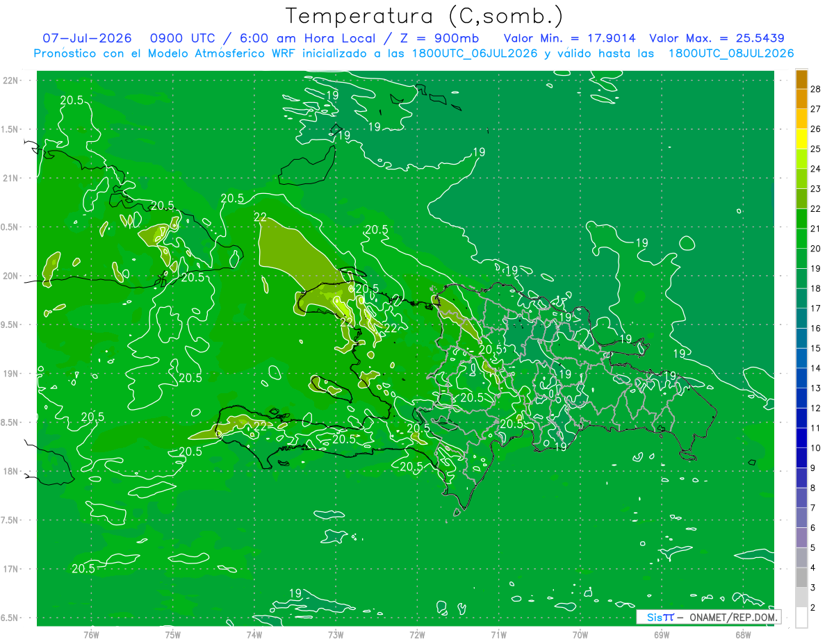Click the 17N latitude axis label
Image resolution: width=834 pixels, height=644 pixels.
click(x=12, y=570)
